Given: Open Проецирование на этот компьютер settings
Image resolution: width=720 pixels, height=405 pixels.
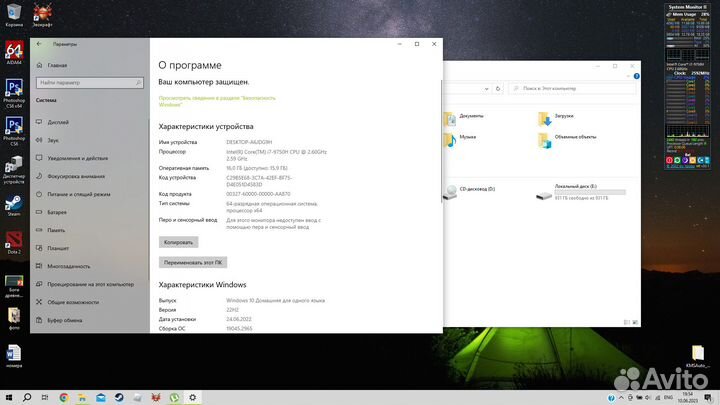Looking at the screenshot, I should [90, 284].
